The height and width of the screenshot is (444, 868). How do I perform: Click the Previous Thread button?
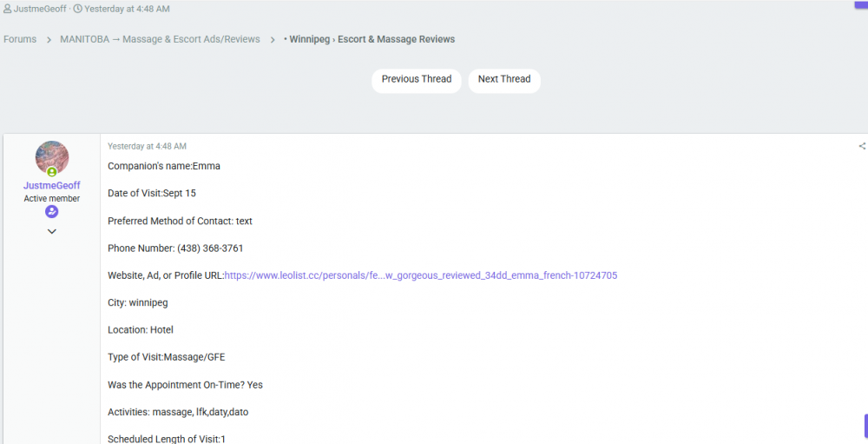click(417, 80)
